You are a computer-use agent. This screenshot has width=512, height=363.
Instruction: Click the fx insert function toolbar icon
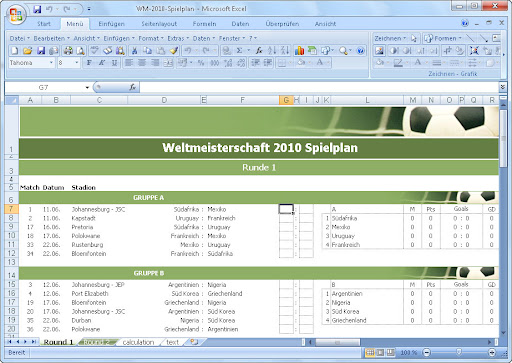[x=259, y=51]
